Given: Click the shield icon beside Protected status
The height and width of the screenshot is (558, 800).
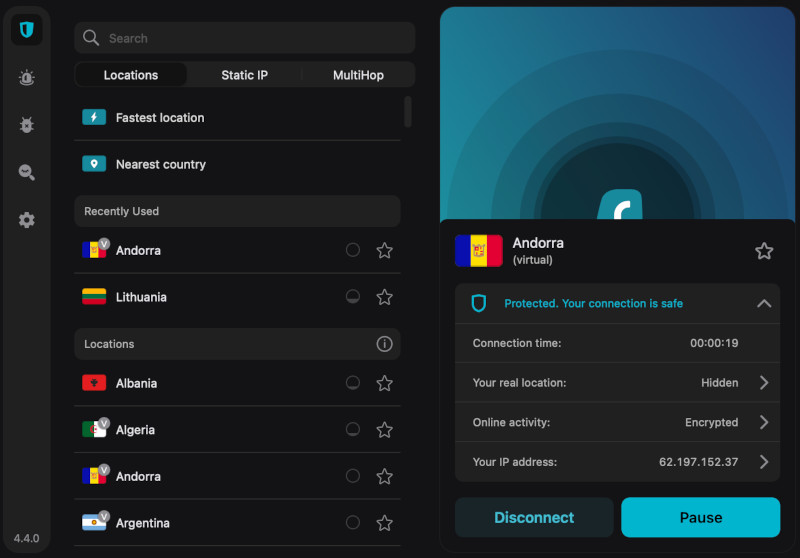Looking at the screenshot, I should (479, 303).
